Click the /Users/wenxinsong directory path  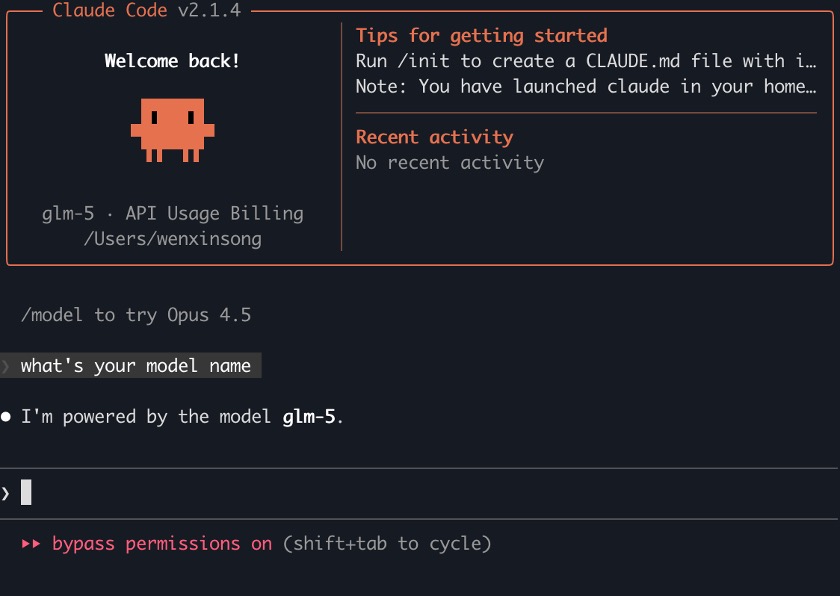[x=172, y=238]
